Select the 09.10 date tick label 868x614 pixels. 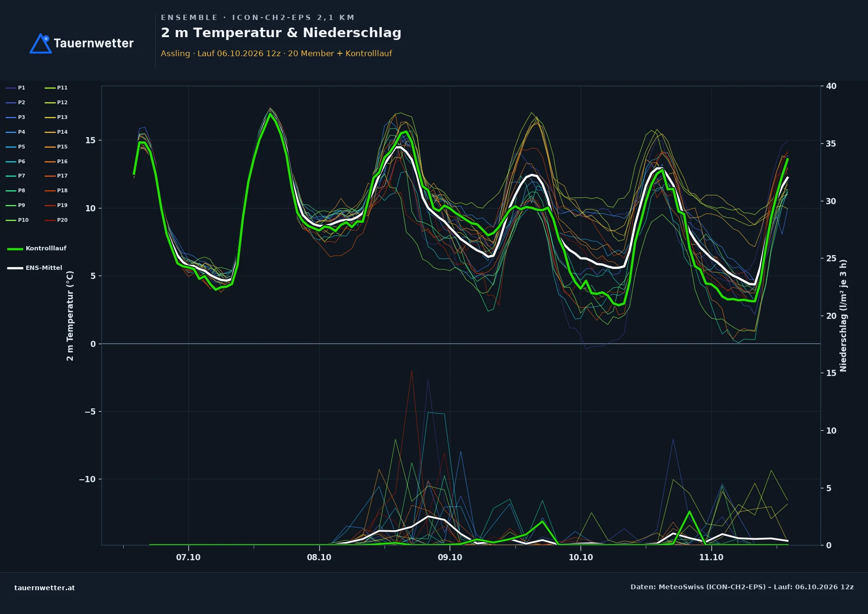pyautogui.click(x=450, y=557)
